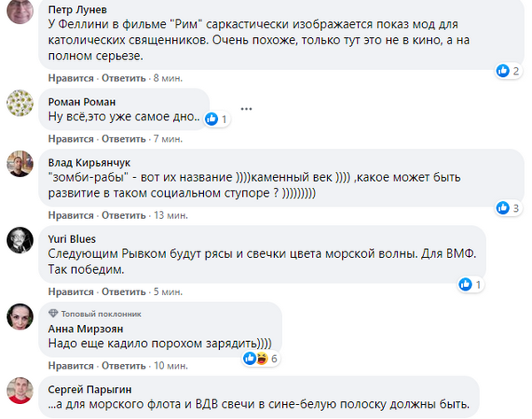Open like and haha reactions on Анна Мирзоян's comment
Image resolution: width=532 pixels, height=419 pixels.
[x=262, y=358]
